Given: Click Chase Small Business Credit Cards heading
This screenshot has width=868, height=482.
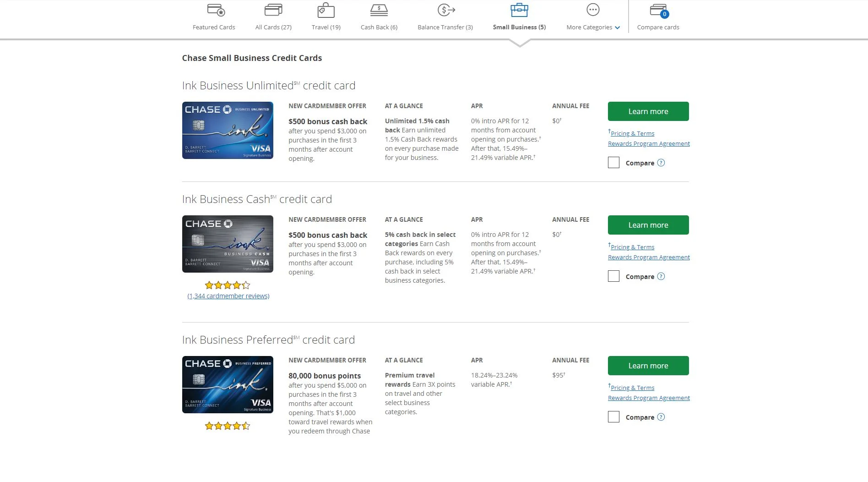Looking at the screenshot, I should coord(252,58).
